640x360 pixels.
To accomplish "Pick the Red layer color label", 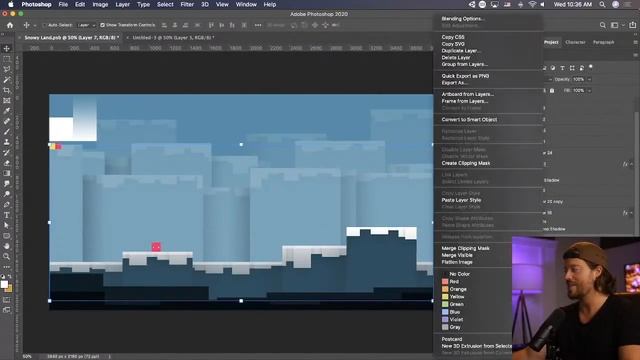I will pyautogui.click(x=451, y=282).
